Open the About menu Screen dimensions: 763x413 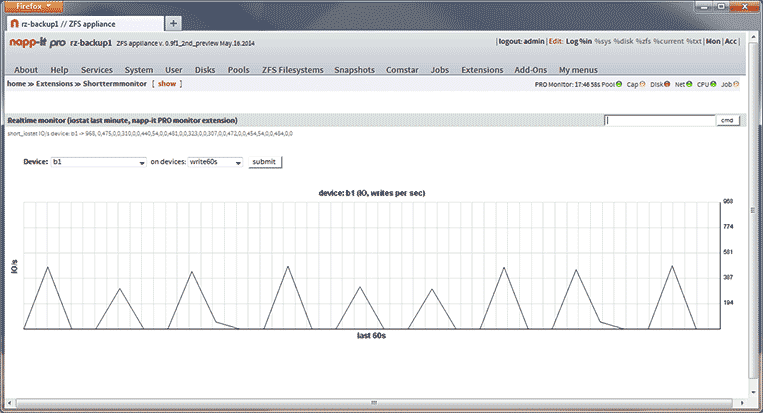26,70
